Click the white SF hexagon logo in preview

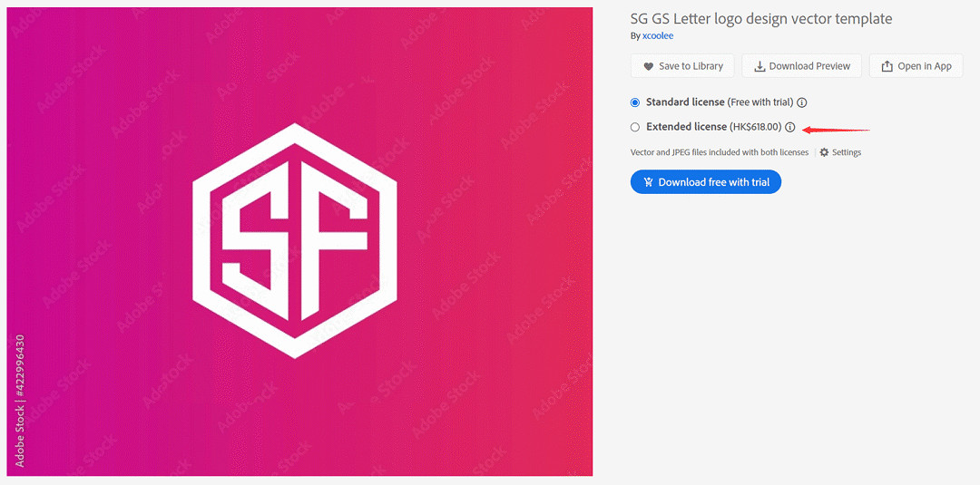coord(295,241)
